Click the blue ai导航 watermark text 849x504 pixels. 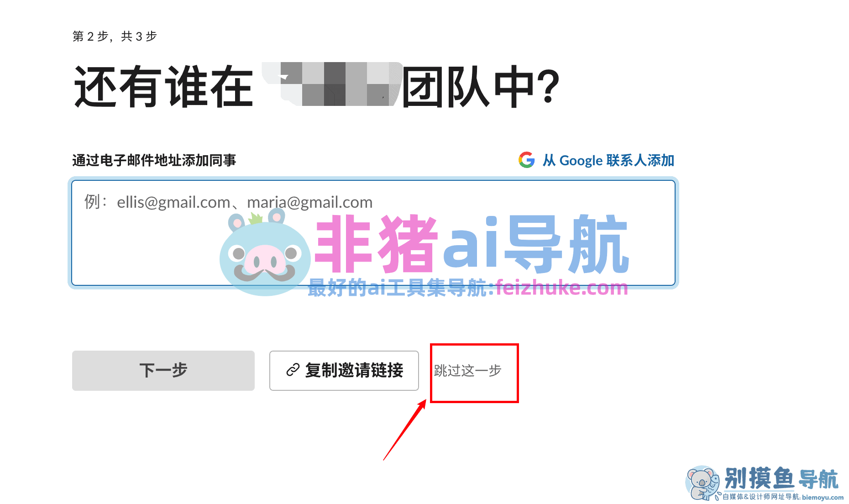536,243
